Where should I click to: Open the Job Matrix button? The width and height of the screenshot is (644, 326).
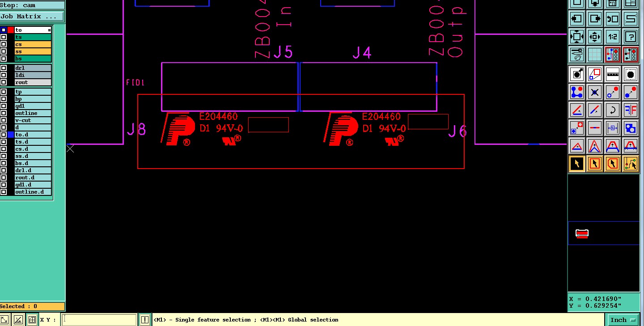point(32,17)
